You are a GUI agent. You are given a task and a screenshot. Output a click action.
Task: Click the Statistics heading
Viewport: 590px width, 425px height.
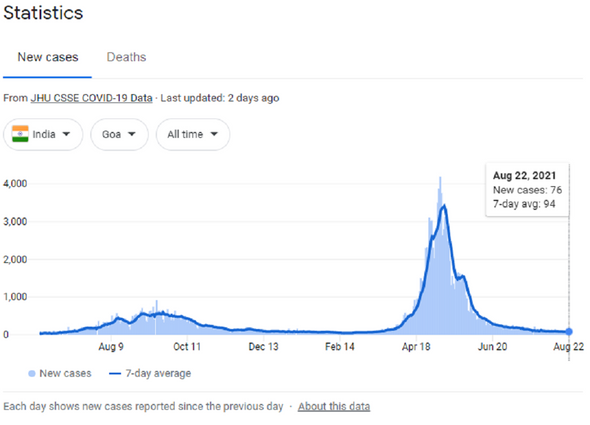[x=43, y=13]
